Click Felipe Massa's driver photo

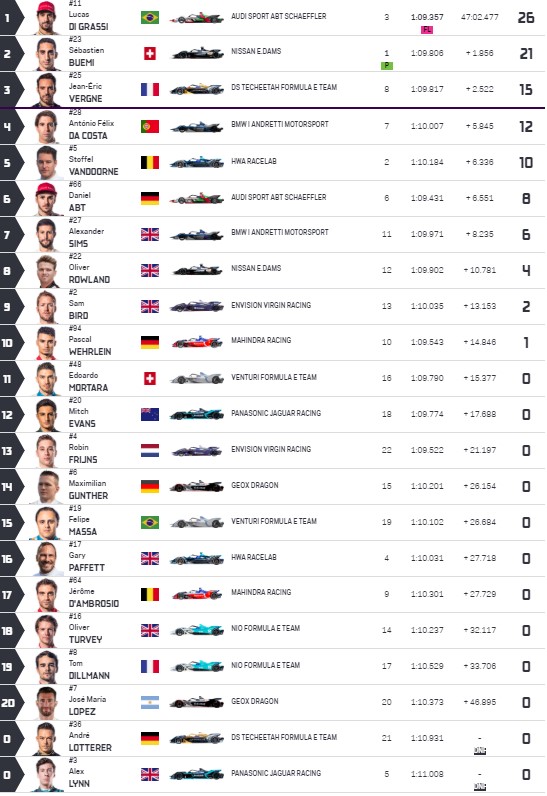coord(47,523)
